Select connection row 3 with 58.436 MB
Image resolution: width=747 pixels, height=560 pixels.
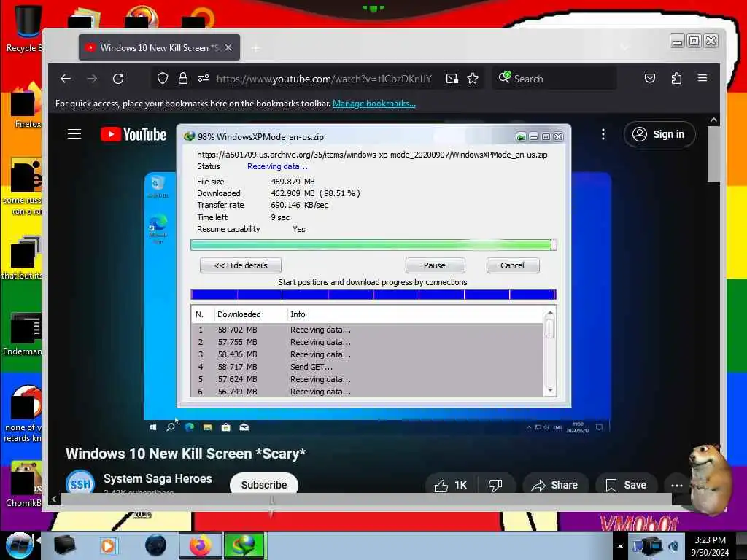(x=368, y=354)
